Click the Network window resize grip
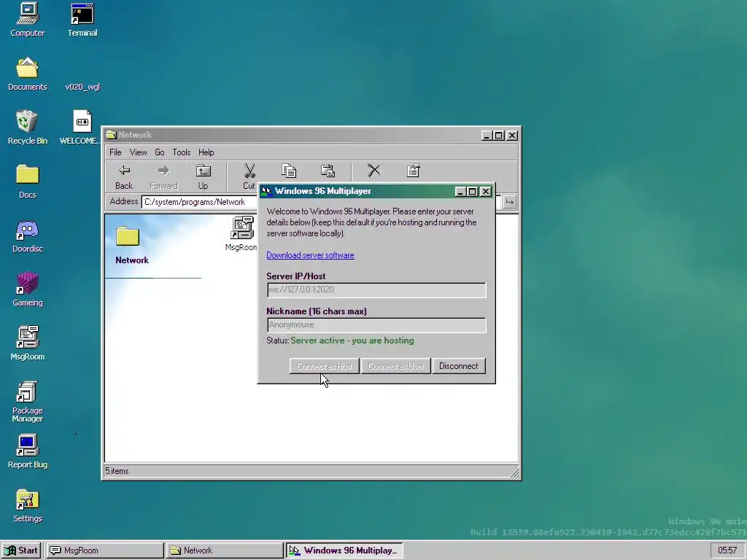The height and width of the screenshot is (560, 747). click(x=514, y=472)
